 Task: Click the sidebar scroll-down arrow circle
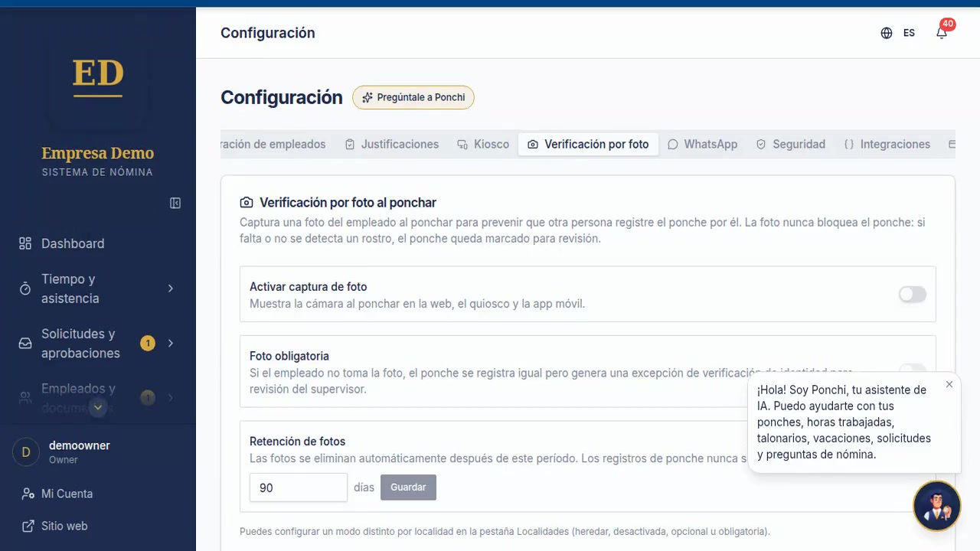(98, 407)
